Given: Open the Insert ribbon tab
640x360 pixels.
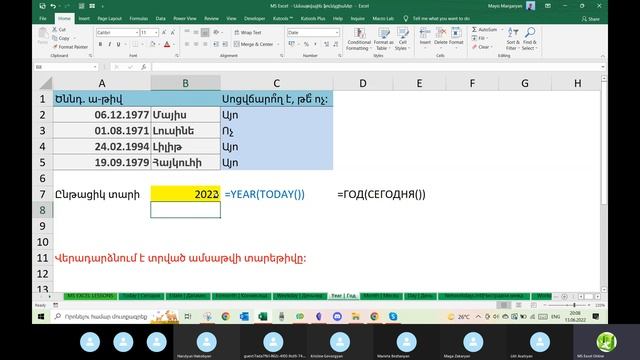Looking at the screenshot, I should click(84, 18).
